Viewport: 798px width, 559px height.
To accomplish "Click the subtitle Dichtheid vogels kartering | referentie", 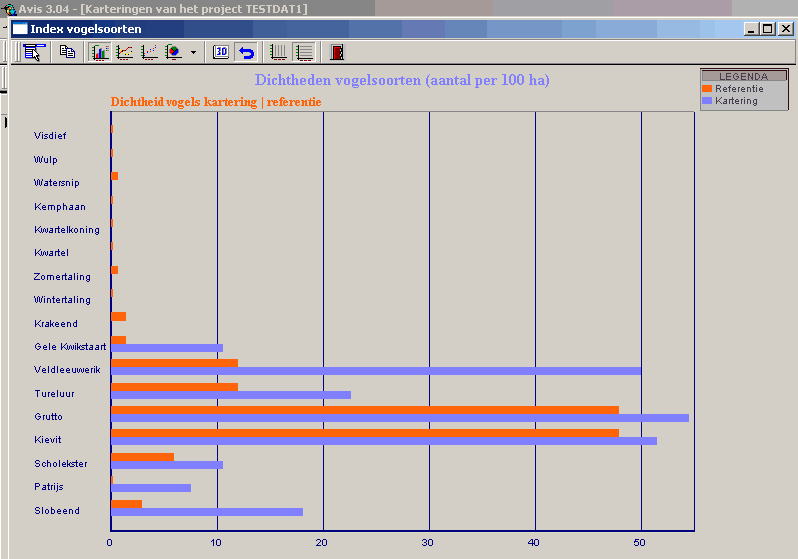I will coord(216,102).
